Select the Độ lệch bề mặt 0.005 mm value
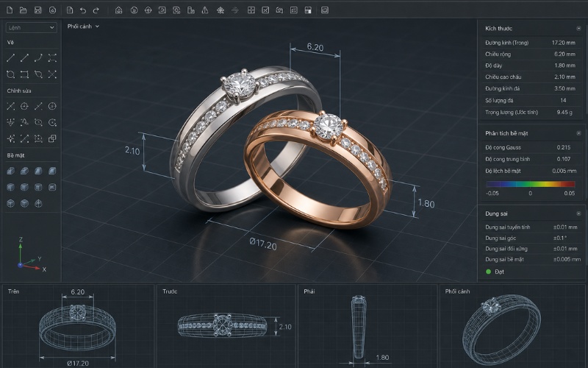The height and width of the screenshot is (368, 588). click(564, 171)
